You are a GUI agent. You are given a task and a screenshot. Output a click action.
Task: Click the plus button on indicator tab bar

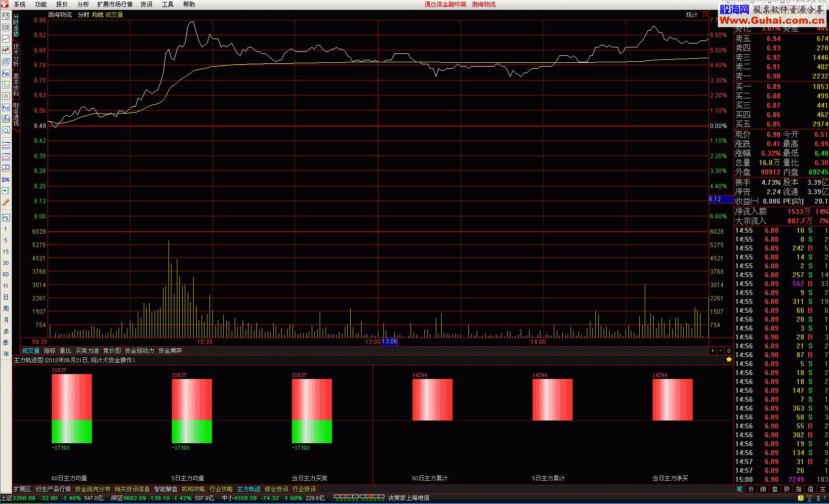pos(712,351)
